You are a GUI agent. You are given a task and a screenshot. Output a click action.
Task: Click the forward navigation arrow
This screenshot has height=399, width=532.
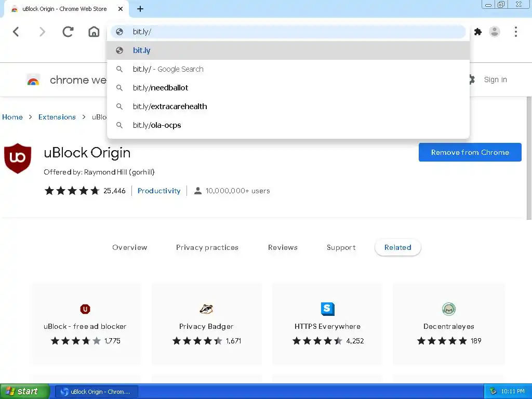click(x=42, y=32)
